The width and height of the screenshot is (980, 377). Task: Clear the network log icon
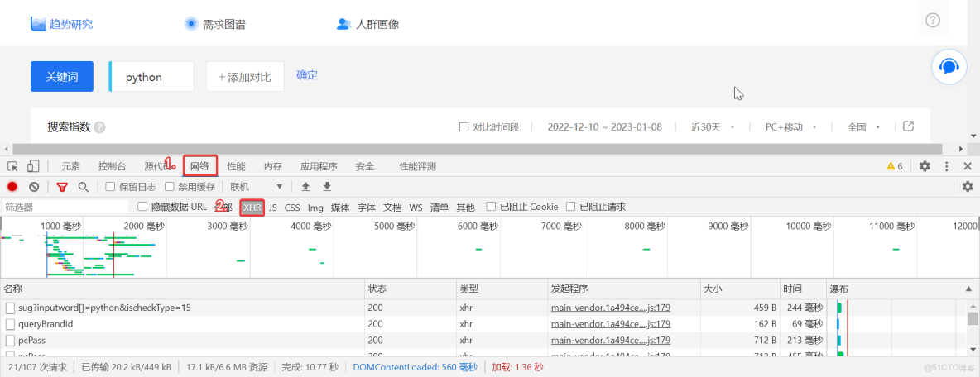35,187
